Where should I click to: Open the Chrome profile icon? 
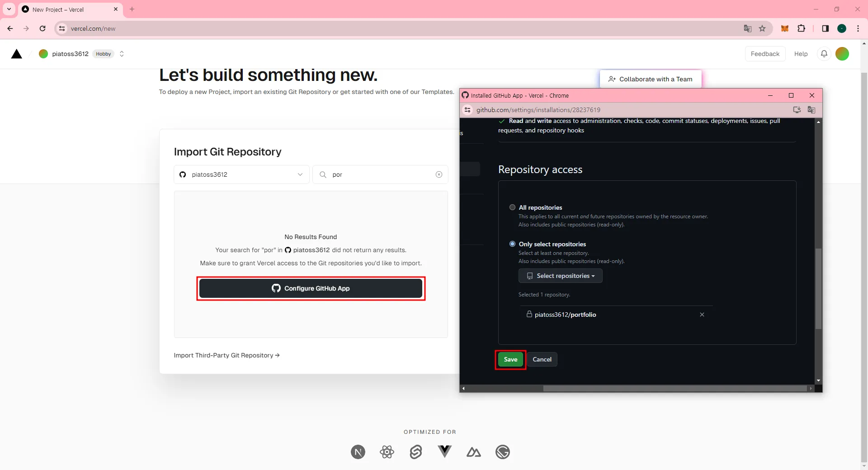point(842,28)
